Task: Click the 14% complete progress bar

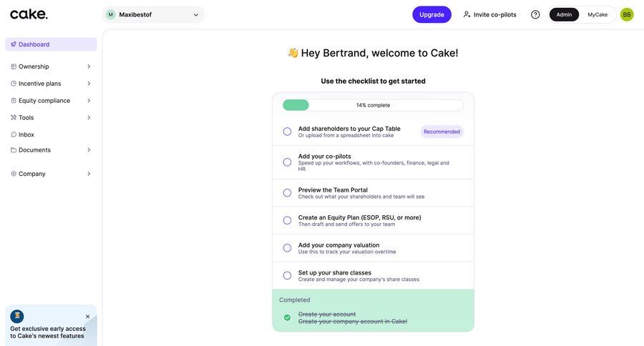Action: [373, 105]
